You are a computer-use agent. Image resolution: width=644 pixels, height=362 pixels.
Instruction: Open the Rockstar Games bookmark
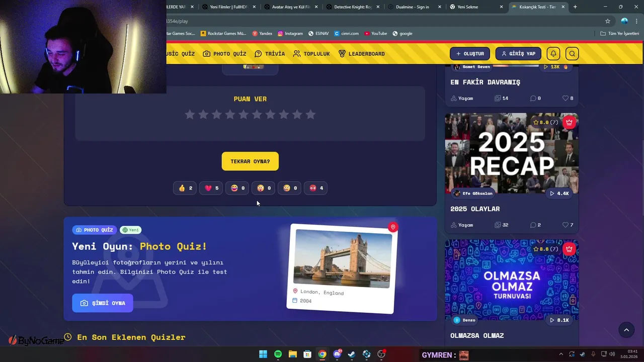tap(223, 34)
